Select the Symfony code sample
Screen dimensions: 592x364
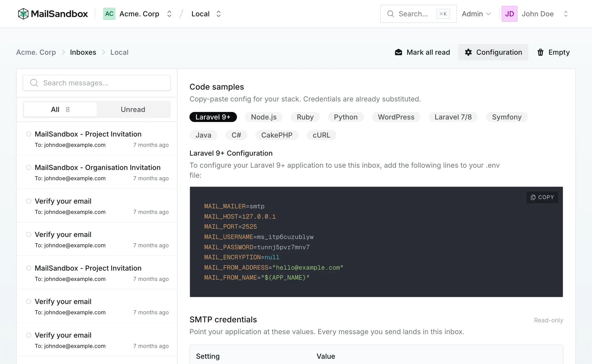click(x=507, y=117)
